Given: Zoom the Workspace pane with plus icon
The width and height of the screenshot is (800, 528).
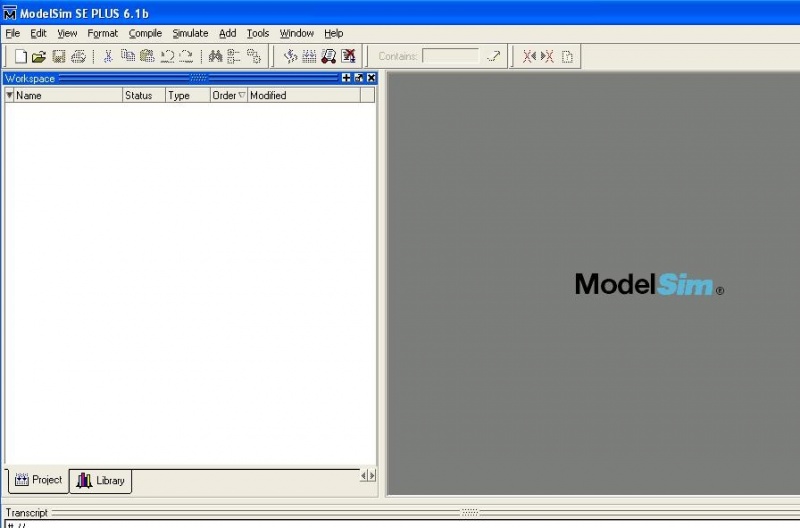Looking at the screenshot, I should coord(346,78).
